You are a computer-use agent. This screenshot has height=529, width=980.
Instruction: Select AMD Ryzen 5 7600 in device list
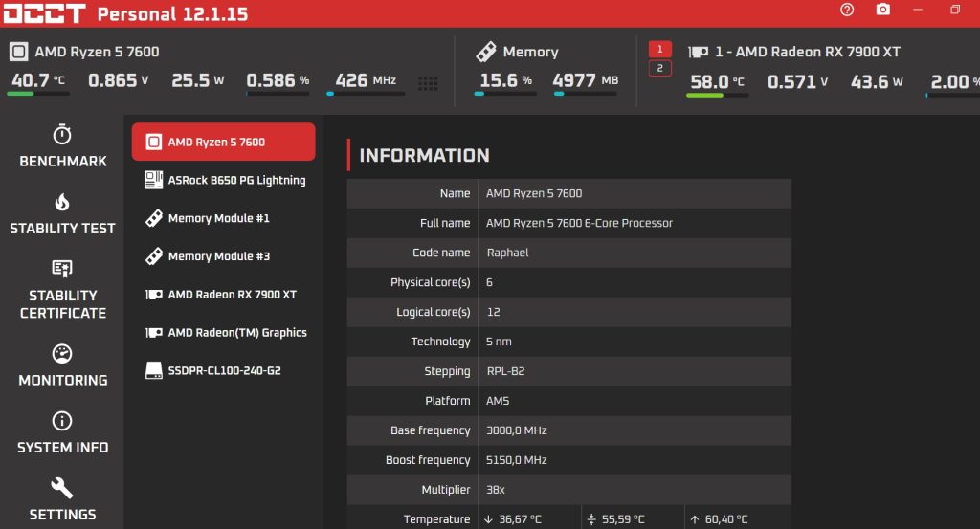[223, 142]
